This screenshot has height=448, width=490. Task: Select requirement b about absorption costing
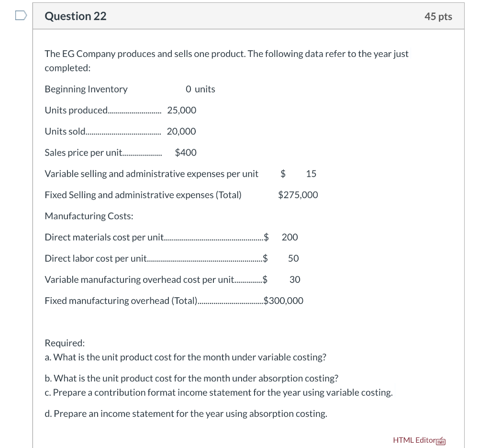191,378
